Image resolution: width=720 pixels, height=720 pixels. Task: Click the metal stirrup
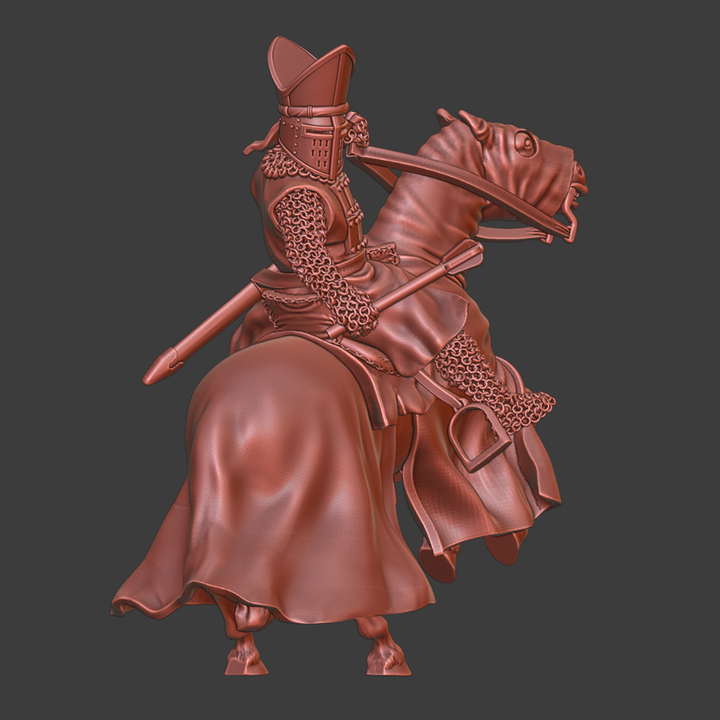click(476, 442)
